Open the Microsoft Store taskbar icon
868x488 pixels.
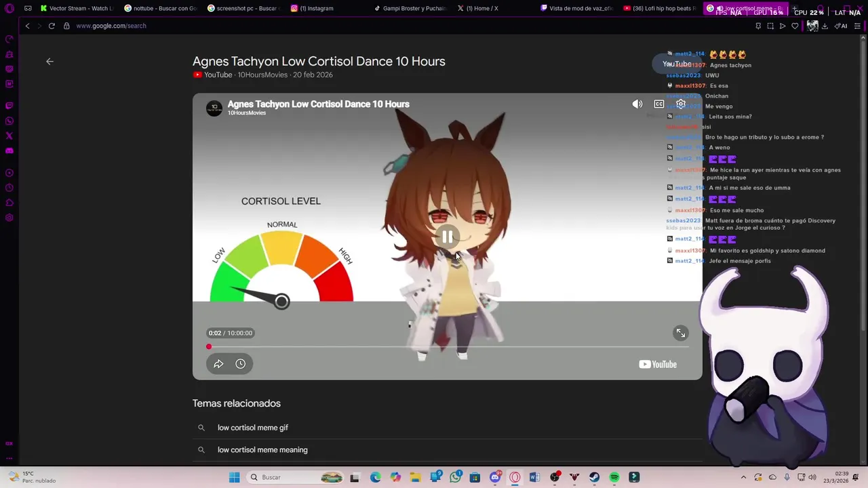475,477
